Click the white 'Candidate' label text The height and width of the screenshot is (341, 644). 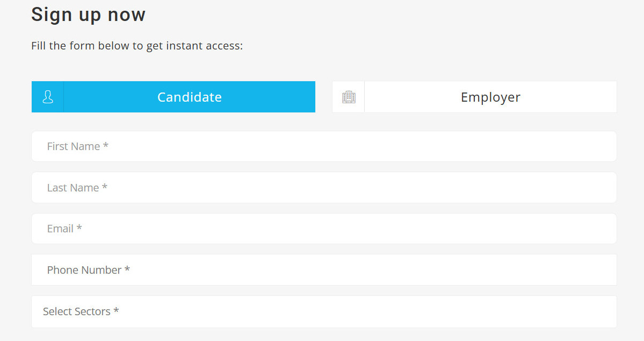[190, 97]
